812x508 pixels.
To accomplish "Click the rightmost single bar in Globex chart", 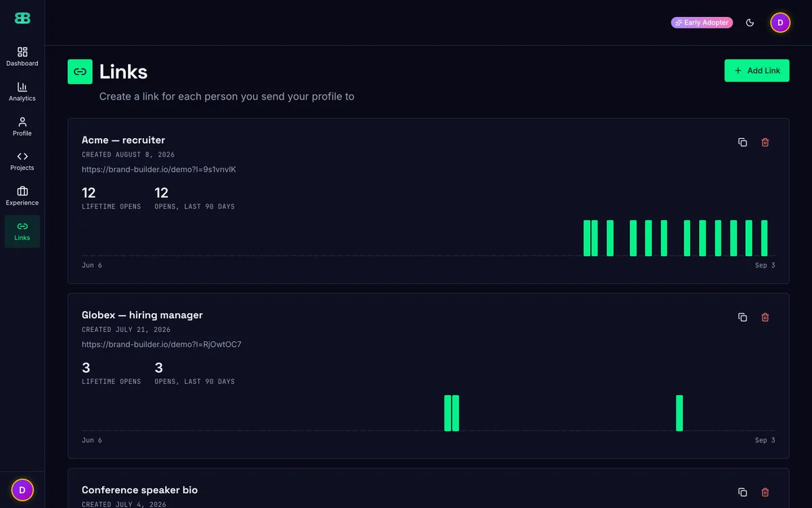I will [x=679, y=413].
